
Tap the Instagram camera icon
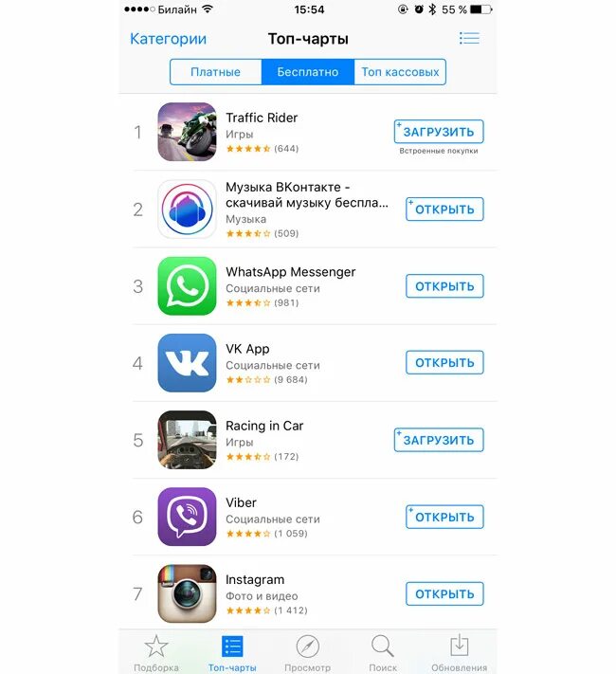(x=187, y=593)
